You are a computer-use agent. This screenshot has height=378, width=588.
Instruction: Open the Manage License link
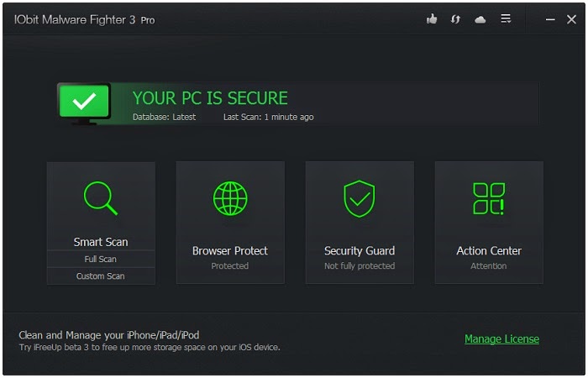[501, 339]
